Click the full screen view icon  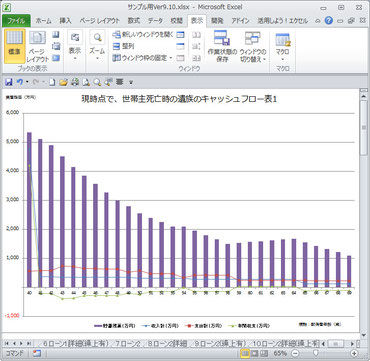pos(56,58)
